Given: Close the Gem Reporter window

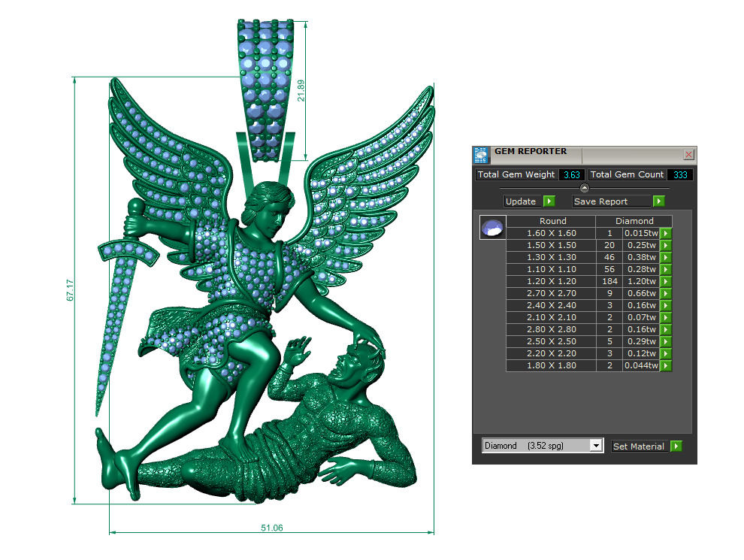Looking at the screenshot, I should (x=688, y=154).
